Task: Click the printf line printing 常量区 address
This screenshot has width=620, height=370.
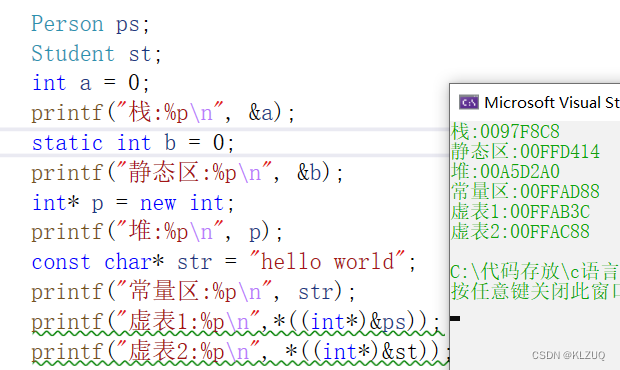Action: coord(193,292)
